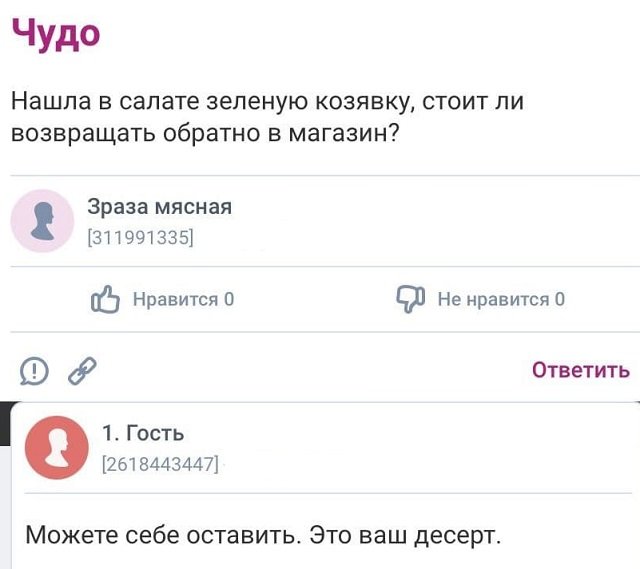
Task: Click the like count next to Нравится
Action: [229, 299]
